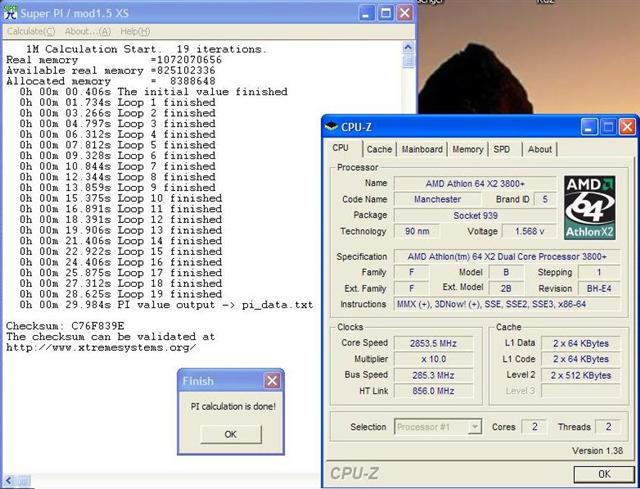Click the Multiplier value x 10.0
The height and width of the screenshot is (489, 640).
[x=433, y=359]
